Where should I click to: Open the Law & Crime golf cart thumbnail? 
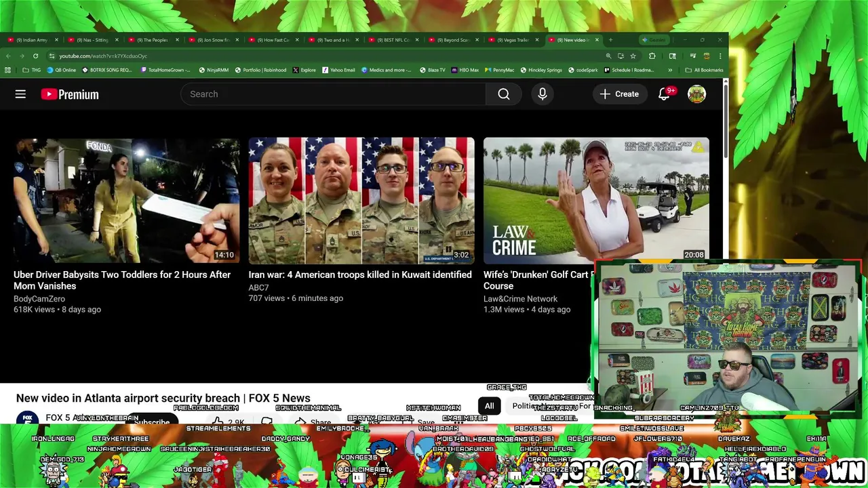point(596,201)
